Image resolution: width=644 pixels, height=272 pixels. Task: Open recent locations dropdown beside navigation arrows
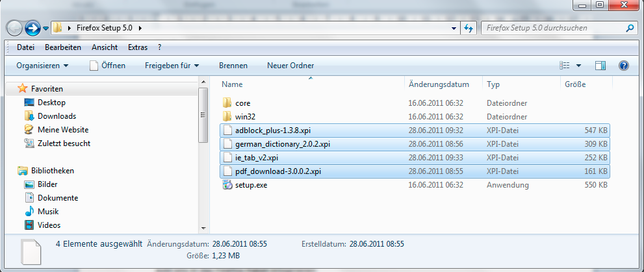click(45, 29)
